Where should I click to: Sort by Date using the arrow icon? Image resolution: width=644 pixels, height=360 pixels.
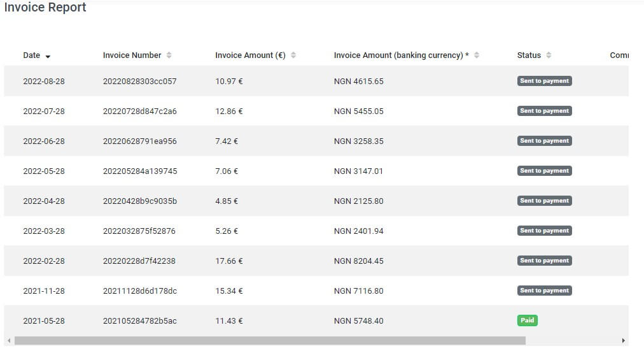coord(48,56)
